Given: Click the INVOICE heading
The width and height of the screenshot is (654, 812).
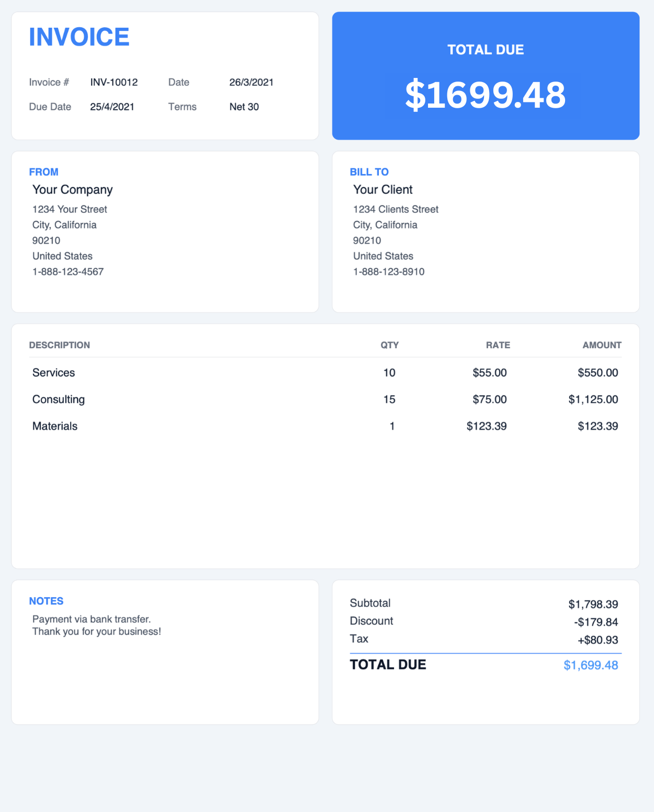Looking at the screenshot, I should [79, 37].
